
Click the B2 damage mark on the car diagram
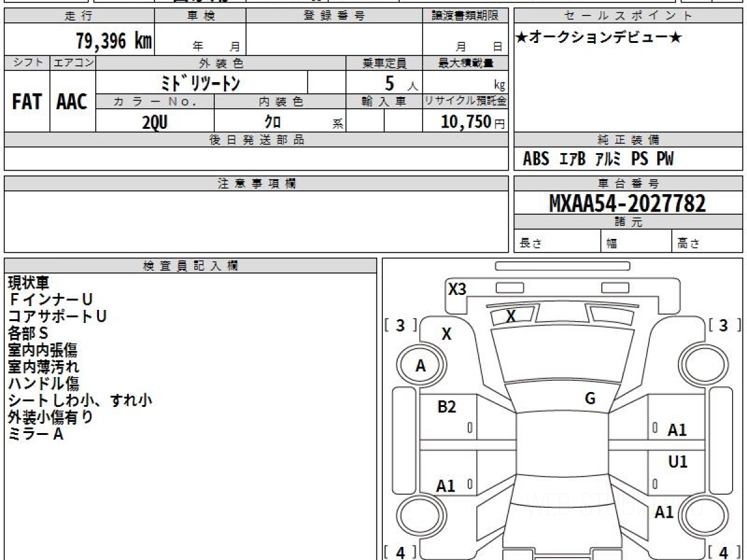(447, 408)
